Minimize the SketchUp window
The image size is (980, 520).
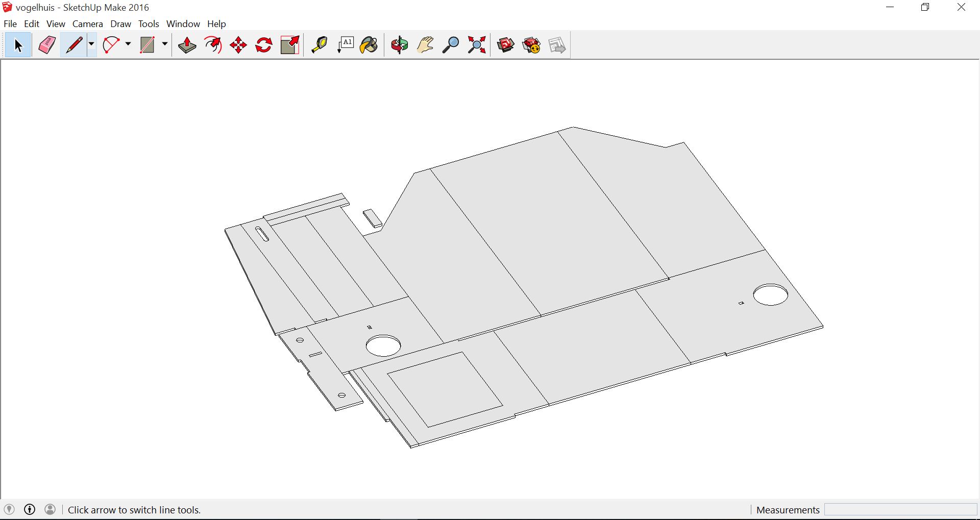pyautogui.click(x=890, y=7)
